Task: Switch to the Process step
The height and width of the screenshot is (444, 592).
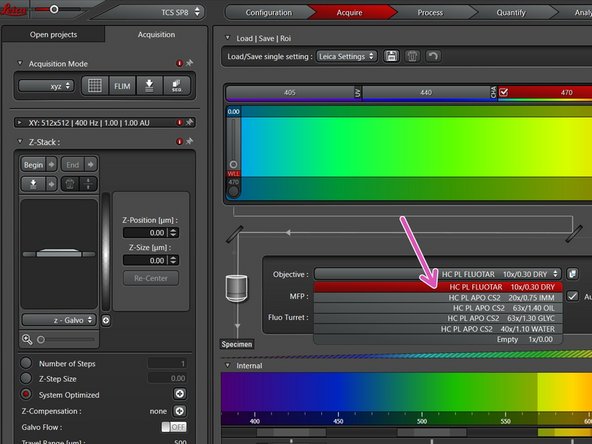Action: pos(430,12)
